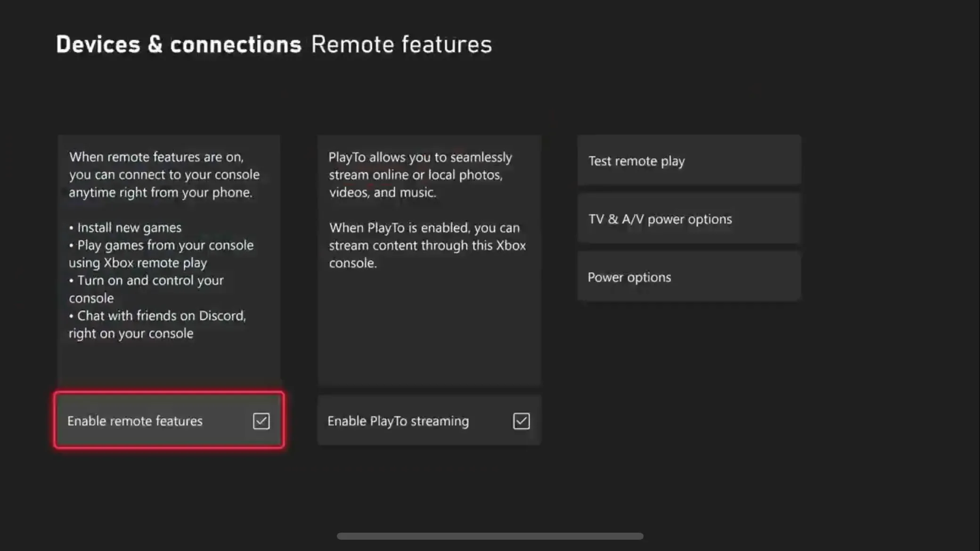Click the 'using Xbox remote play' text line
Viewport: 980px width, 551px height.
coord(138,263)
